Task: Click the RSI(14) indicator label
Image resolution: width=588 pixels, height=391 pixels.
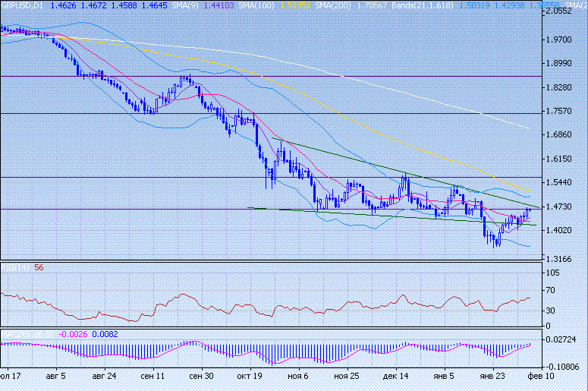Action: 15,267
